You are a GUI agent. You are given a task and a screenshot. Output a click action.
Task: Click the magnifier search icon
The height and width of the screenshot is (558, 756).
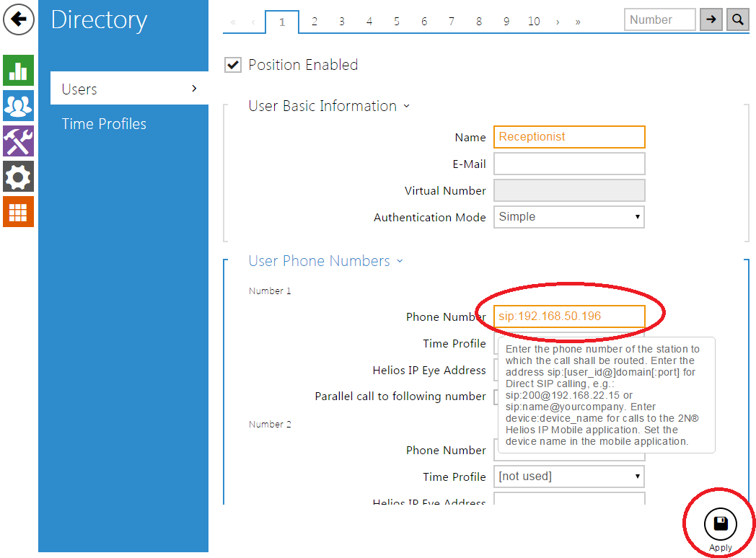click(737, 20)
